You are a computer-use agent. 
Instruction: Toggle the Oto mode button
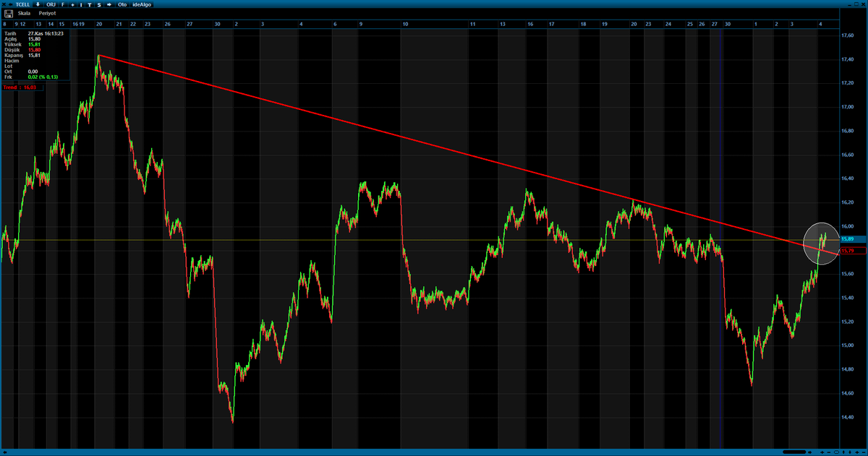(122, 4)
